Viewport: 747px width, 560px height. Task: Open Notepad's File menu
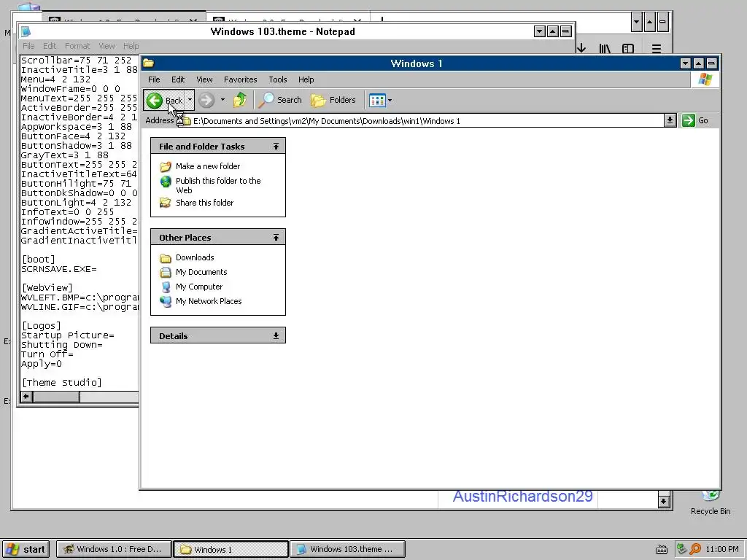(x=28, y=46)
